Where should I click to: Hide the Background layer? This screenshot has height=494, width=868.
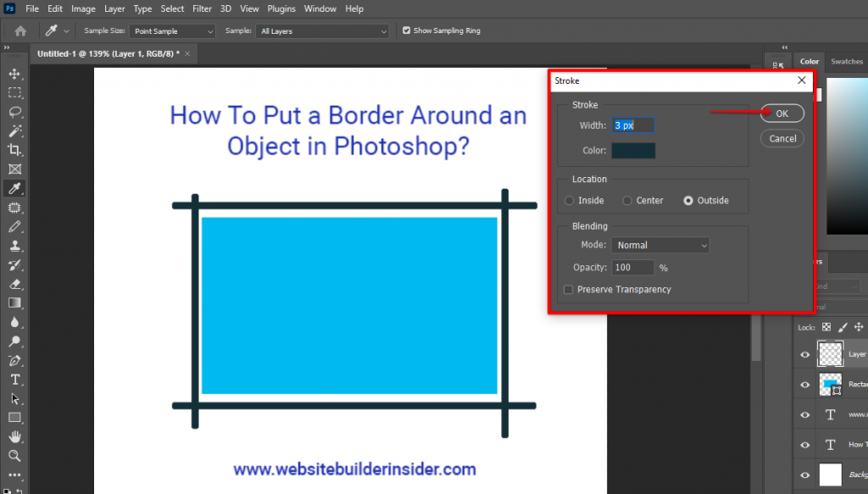(804, 473)
